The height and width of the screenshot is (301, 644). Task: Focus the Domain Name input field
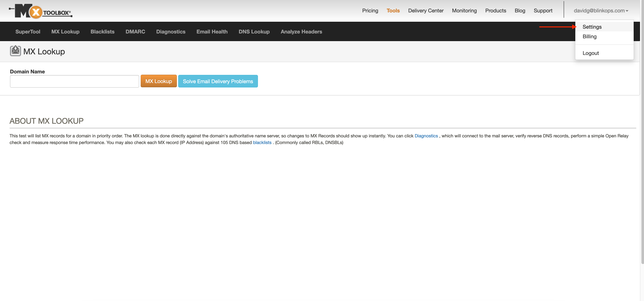tap(75, 81)
